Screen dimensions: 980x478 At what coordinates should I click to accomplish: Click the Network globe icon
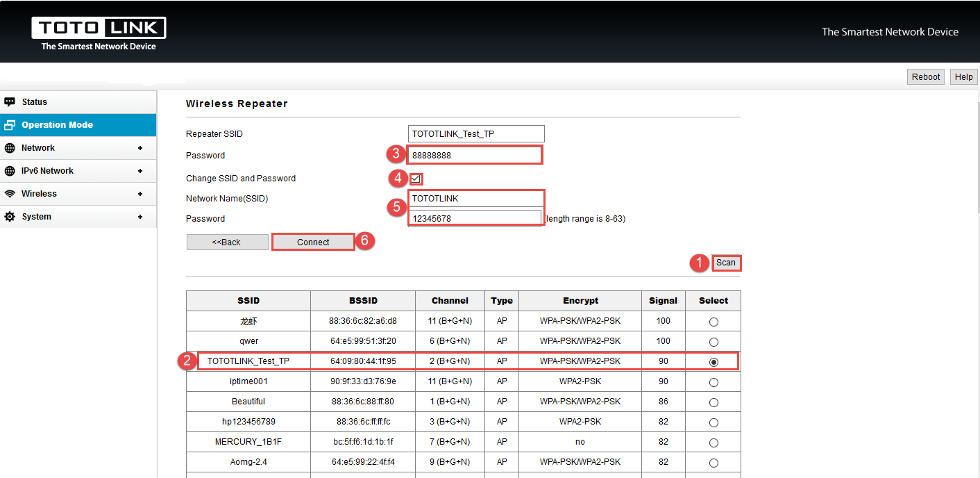(10, 148)
